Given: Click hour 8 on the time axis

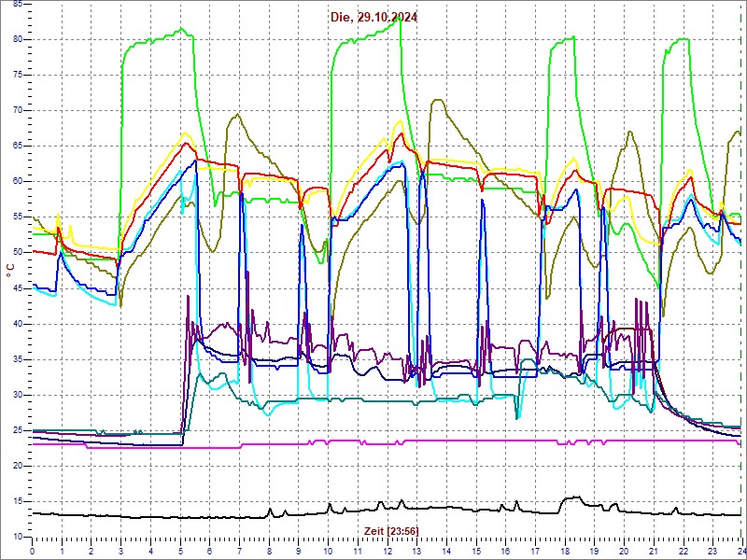Looking at the screenshot, I should [x=269, y=551].
